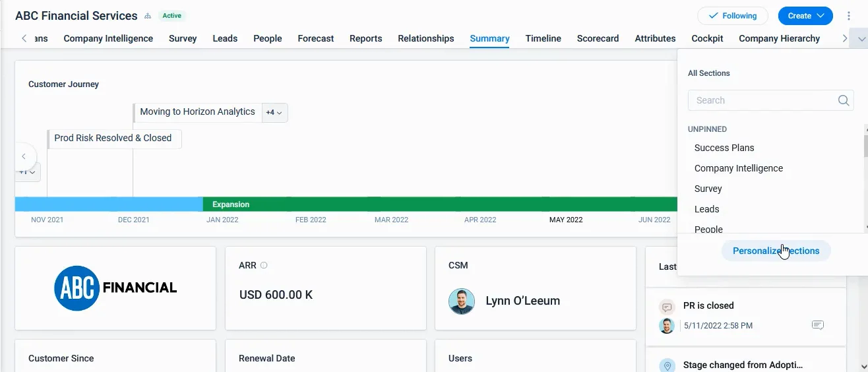The image size is (868, 372).
Task: Click the search magnifier icon in All Sections
Action: tap(844, 100)
